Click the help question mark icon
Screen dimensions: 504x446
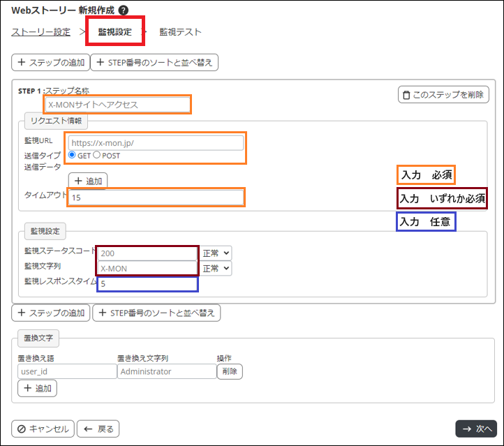point(124,10)
